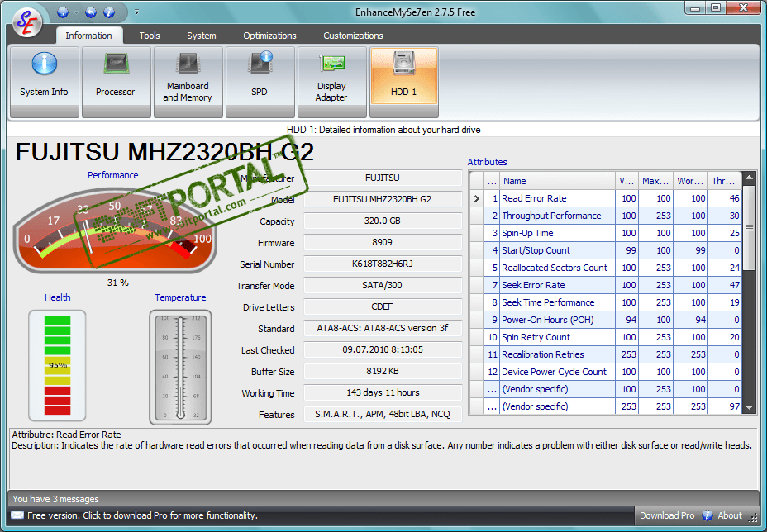Viewport: 767px width, 532px height.
Task: Switch to the Information tab
Action: [x=89, y=36]
